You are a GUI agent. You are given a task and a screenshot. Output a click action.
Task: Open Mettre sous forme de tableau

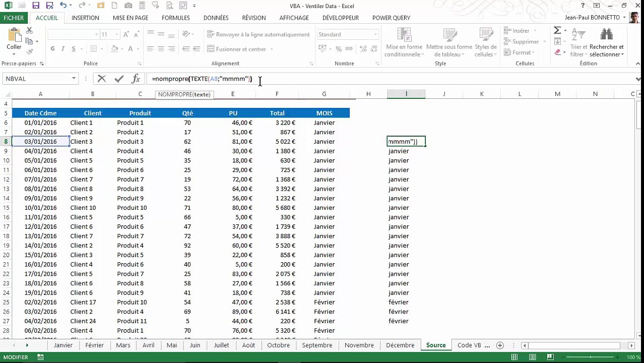click(x=449, y=42)
